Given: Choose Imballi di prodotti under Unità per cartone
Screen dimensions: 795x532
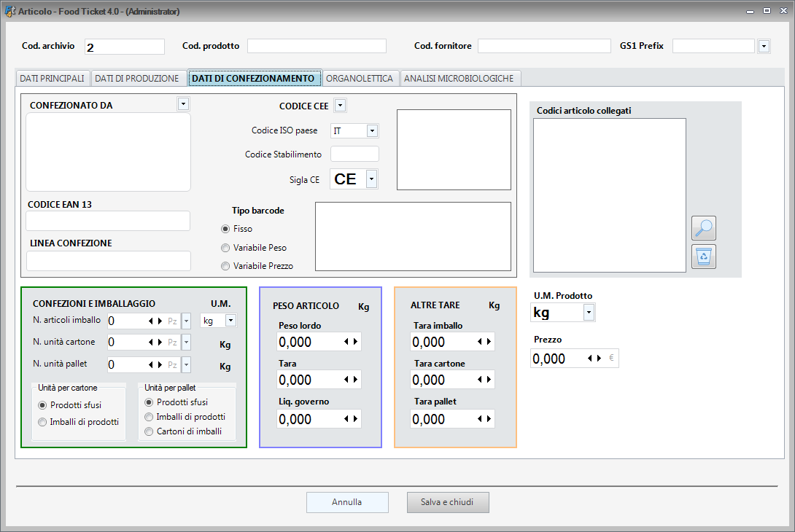Looking at the screenshot, I should (42, 421).
